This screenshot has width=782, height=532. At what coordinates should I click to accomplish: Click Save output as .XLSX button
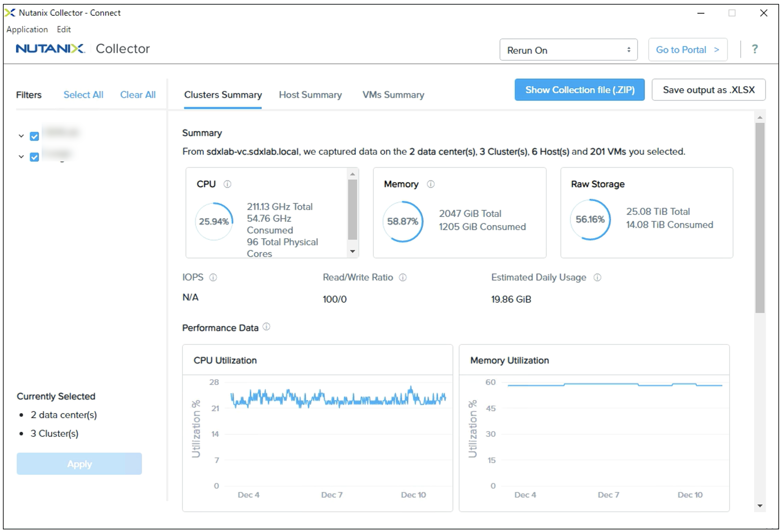tap(709, 90)
